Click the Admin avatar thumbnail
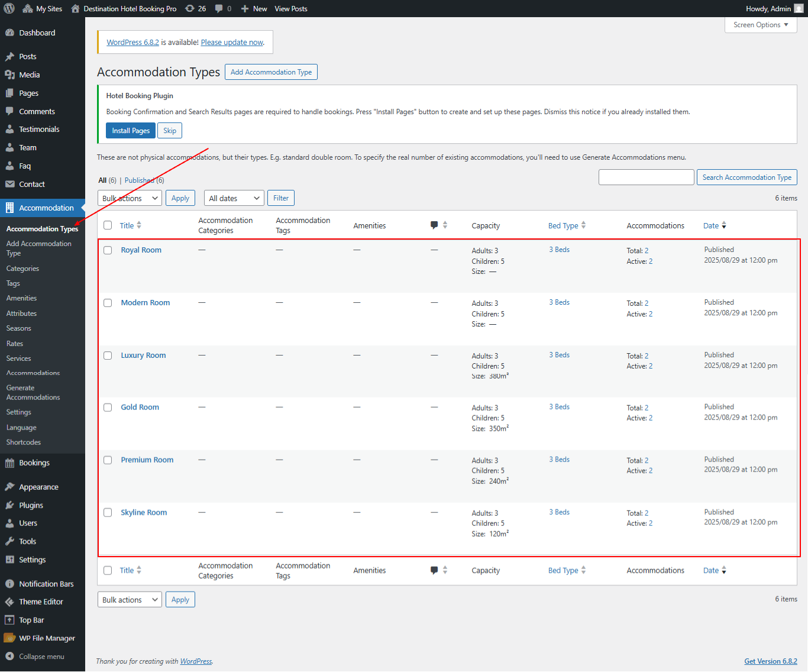 coord(799,8)
